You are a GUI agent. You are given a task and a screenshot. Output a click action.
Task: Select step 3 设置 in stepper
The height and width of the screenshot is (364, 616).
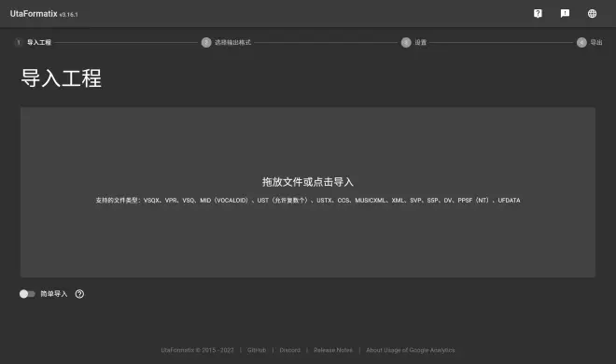[x=413, y=42]
